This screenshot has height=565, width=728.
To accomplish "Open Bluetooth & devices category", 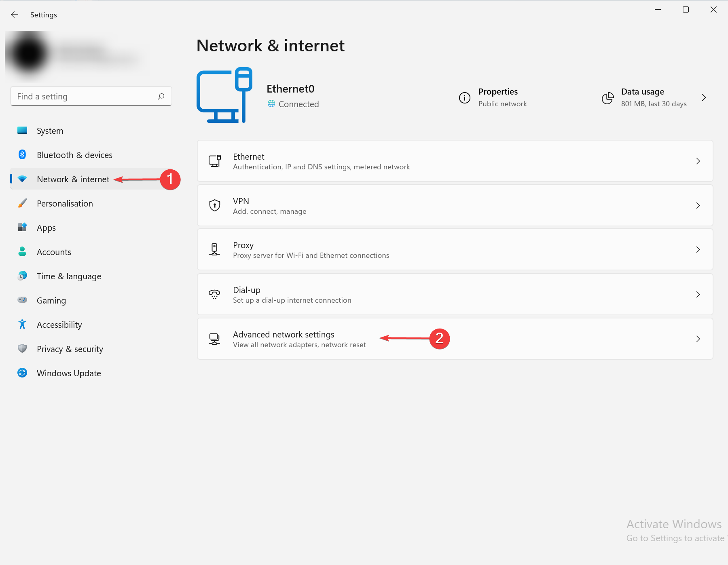I will click(x=91, y=155).
